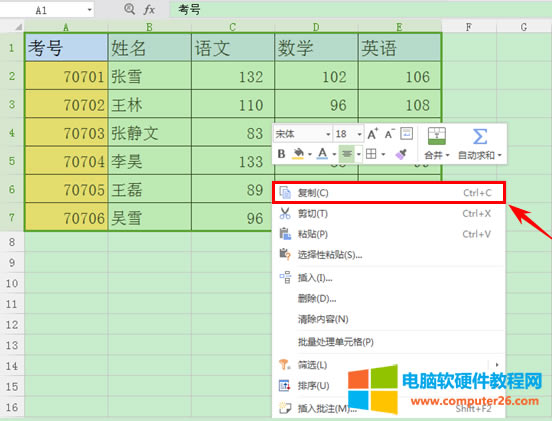Click the borders grid icon
The width and height of the screenshot is (552, 421).
coord(371,154)
